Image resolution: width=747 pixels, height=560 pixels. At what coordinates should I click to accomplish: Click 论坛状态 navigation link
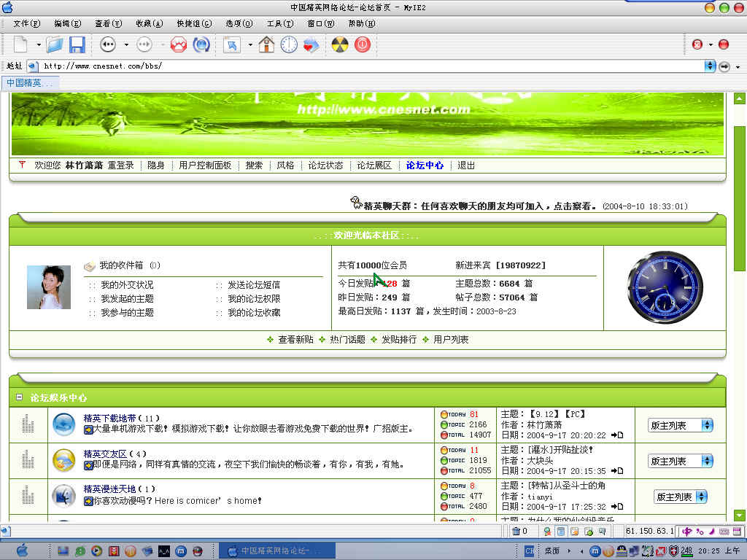(x=325, y=166)
